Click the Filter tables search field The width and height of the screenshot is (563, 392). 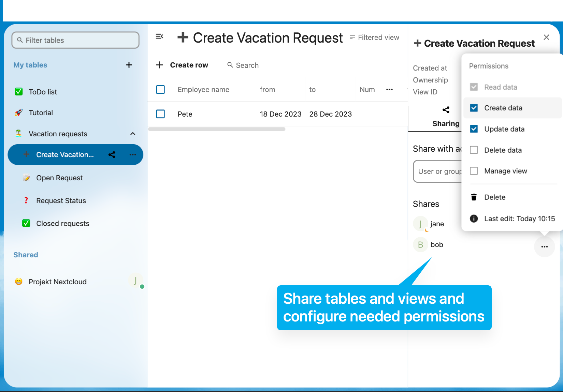tap(76, 40)
